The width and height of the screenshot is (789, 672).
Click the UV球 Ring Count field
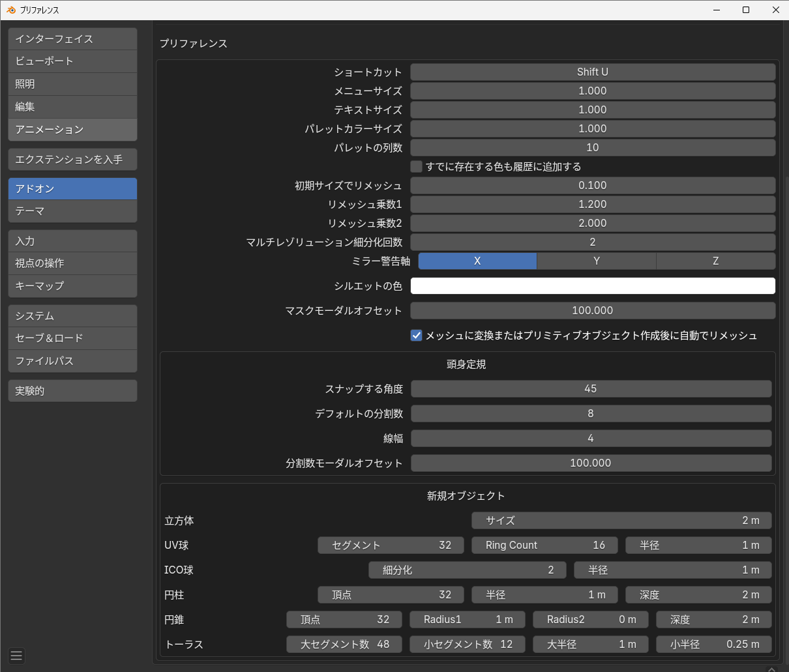(544, 546)
